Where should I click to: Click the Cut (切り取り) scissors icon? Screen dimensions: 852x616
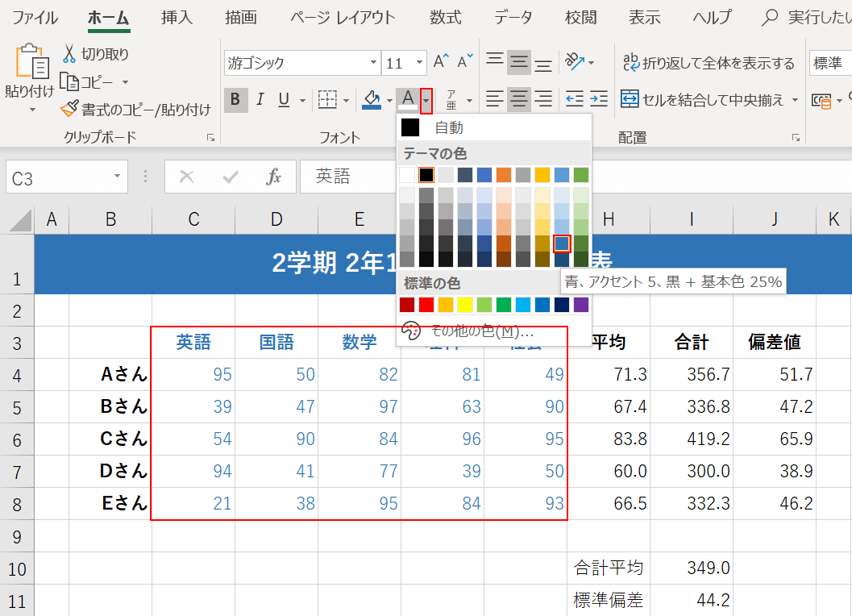pyautogui.click(x=69, y=54)
